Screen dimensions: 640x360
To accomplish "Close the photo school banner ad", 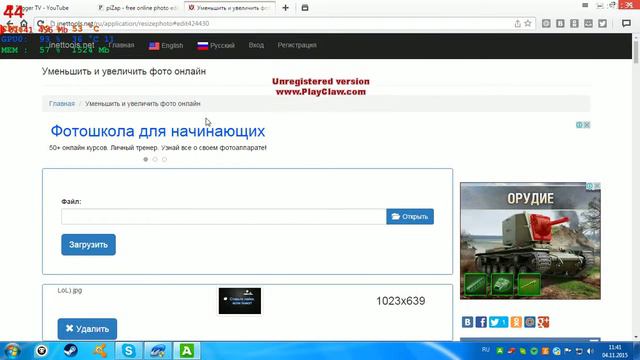I will tap(587, 125).
